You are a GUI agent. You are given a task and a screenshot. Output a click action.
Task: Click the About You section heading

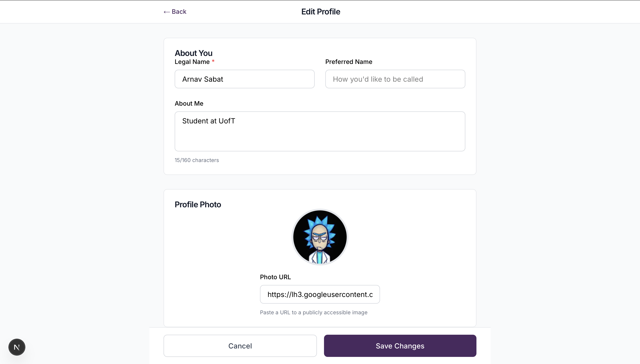tap(194, 53)
